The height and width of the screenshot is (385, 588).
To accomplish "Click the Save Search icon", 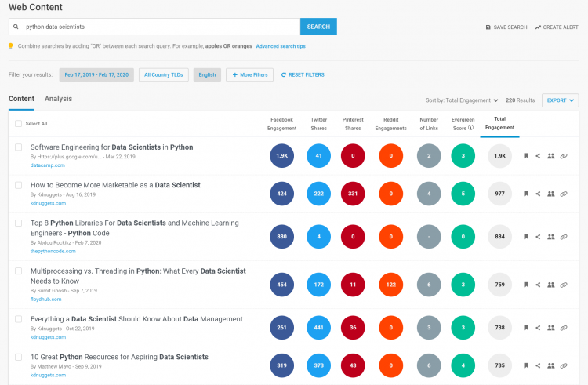I will click(488, 27).
